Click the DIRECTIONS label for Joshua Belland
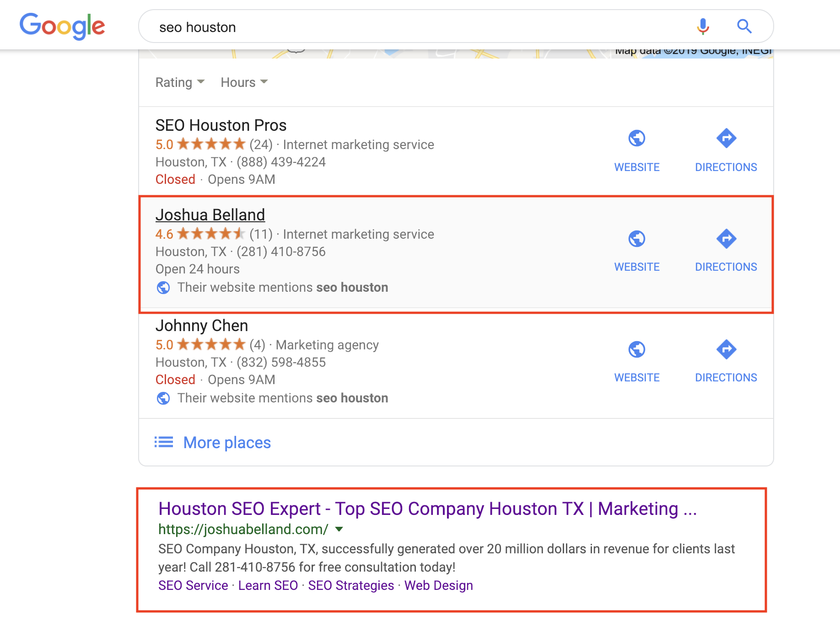This screenshot has width=840, height=621. coord(726,267)
